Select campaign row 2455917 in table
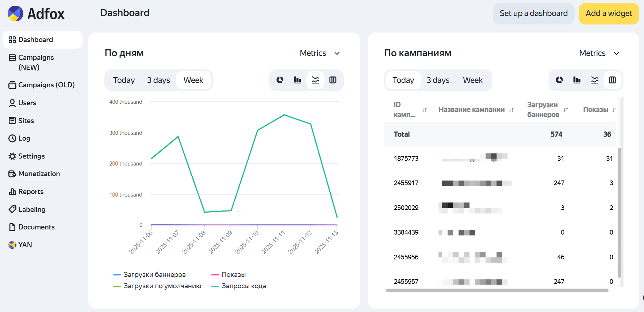Image resolution: width=644 pixels, height=312 pixels. [406, 183]
